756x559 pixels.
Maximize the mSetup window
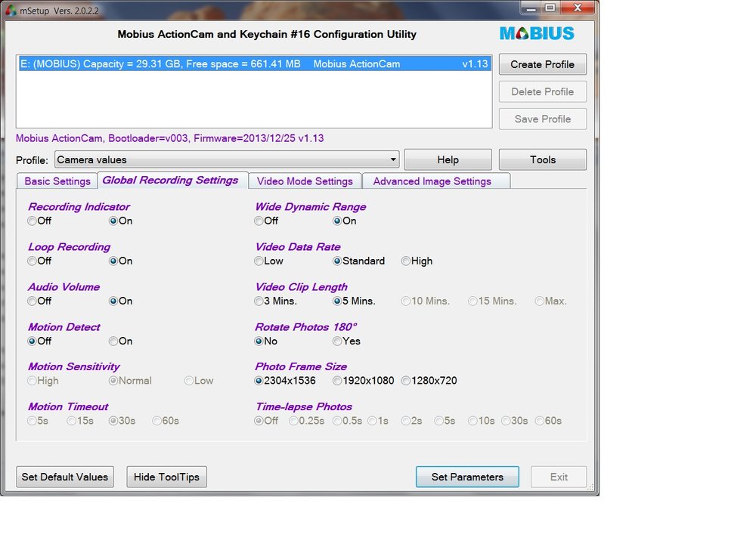pos(550,8)
